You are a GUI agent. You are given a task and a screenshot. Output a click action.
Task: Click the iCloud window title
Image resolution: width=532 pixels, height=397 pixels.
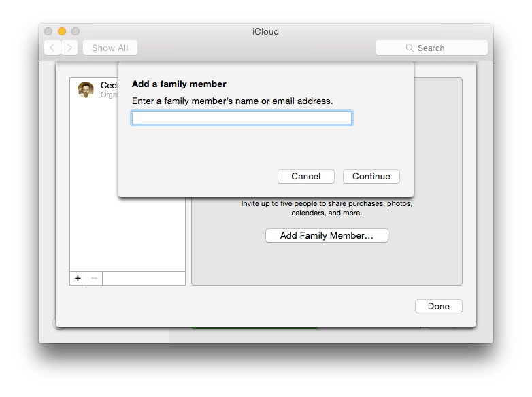click(x=265, y=31)
